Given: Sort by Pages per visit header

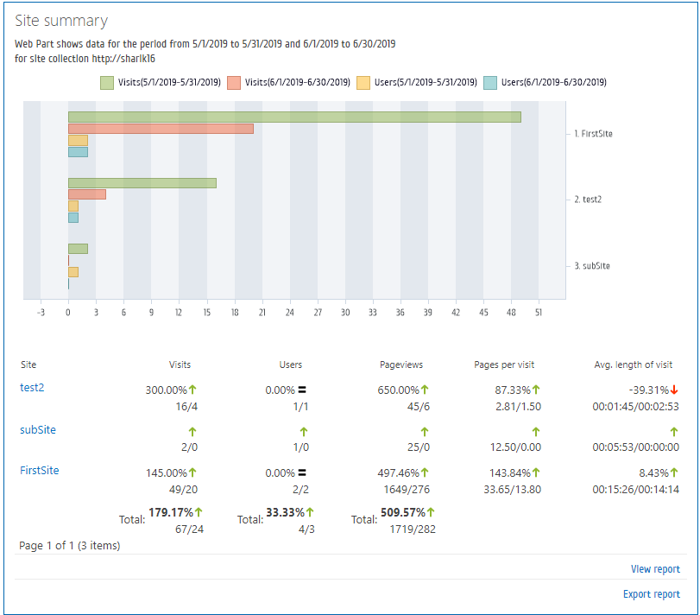Looking at the screenshot, I should coord(504,365).
